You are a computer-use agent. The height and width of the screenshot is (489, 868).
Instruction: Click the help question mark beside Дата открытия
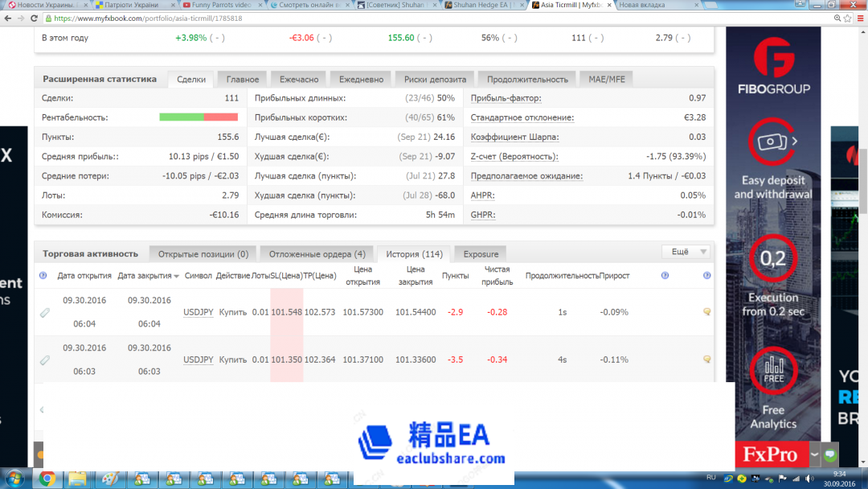tap(43, 276)
